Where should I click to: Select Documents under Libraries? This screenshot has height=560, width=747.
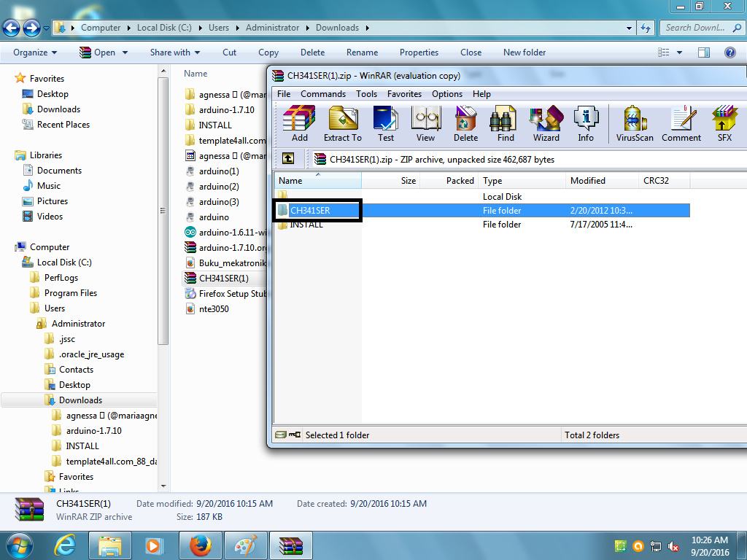pos(59,171)
